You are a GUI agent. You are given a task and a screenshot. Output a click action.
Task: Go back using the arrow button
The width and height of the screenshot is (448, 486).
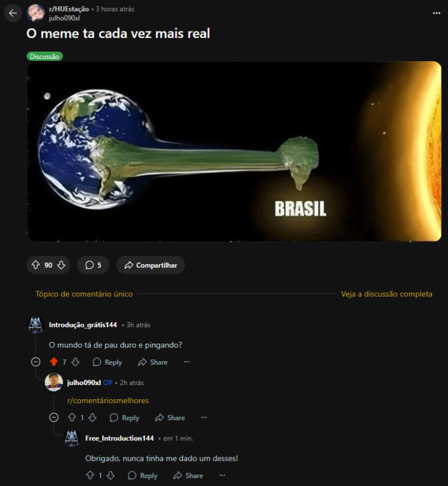[13, 13]
